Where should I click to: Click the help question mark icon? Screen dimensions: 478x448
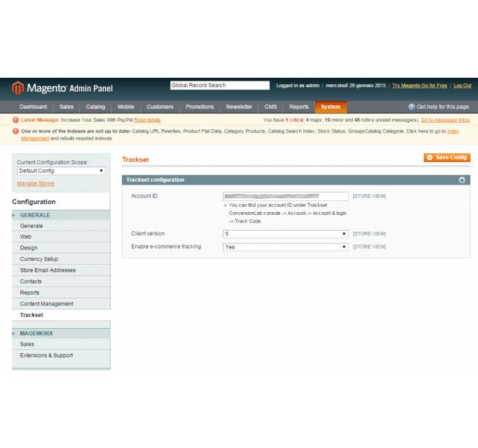tap(411, 107)
